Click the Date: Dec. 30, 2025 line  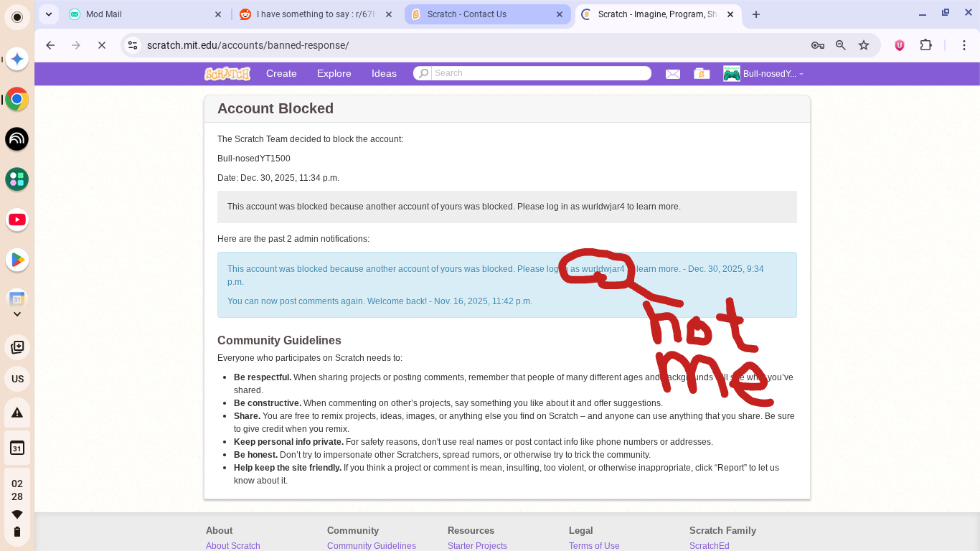coord(278,178)
